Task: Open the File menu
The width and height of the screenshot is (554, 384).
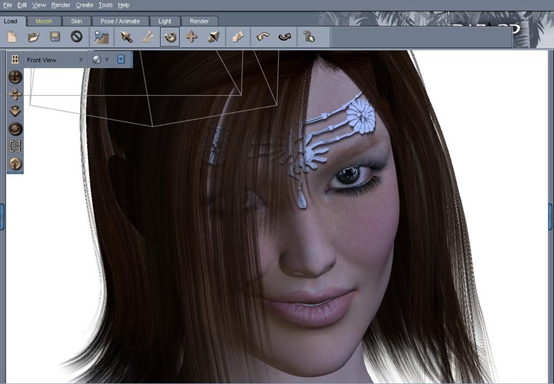Action: coord(7,5)
